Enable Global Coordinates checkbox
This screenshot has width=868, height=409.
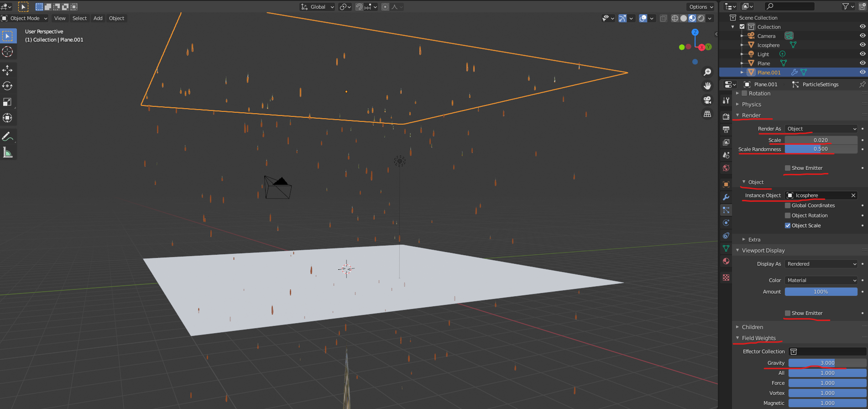point(788,205)
